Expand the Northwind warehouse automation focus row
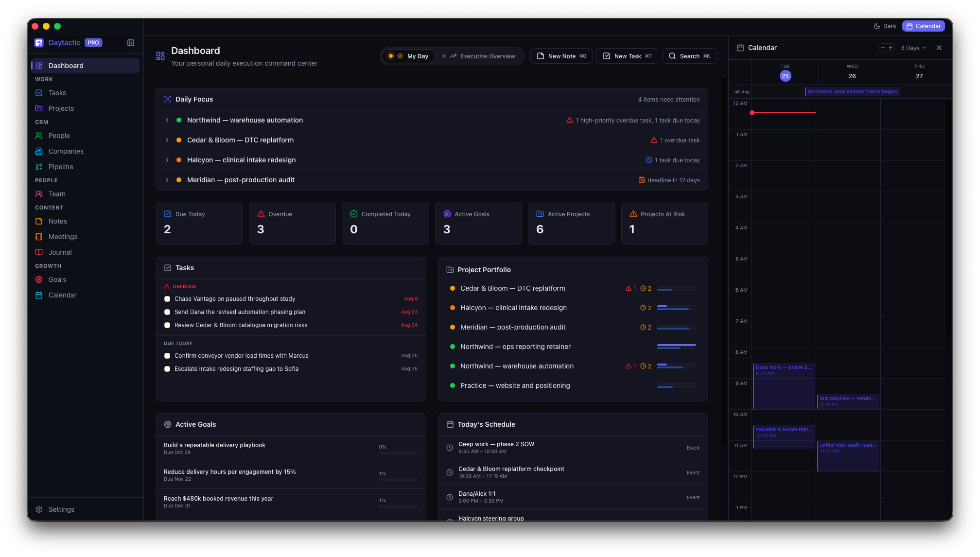The height and width of the screenshot is (557, 980). (x=167, y=120)
